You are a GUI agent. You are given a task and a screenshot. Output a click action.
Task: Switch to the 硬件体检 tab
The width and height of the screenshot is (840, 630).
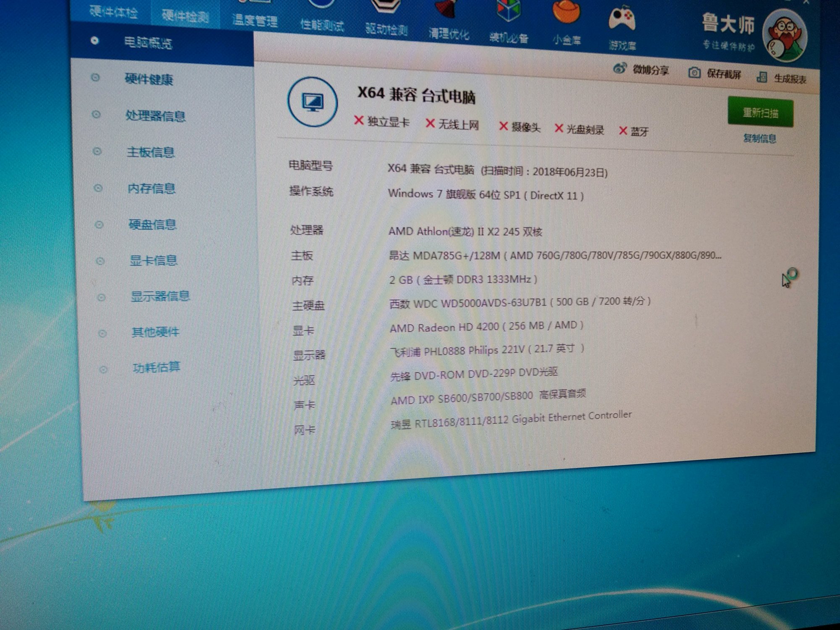click(x=113, y=13)
